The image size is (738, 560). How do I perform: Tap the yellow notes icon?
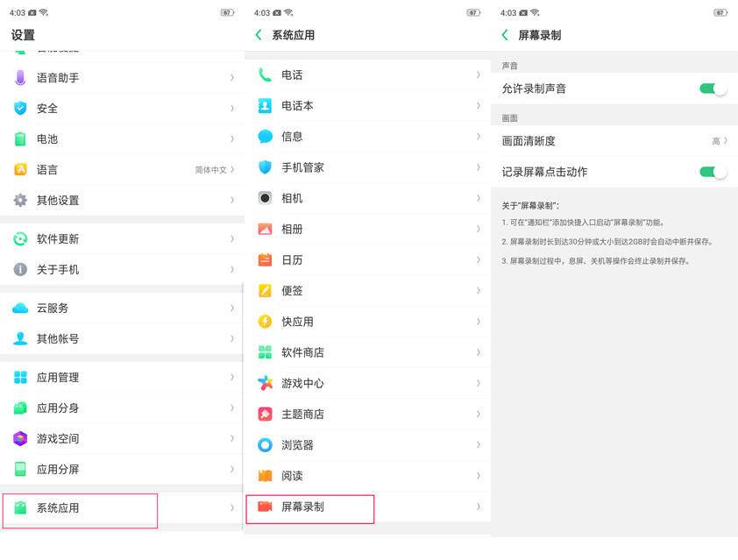(265, 290)
